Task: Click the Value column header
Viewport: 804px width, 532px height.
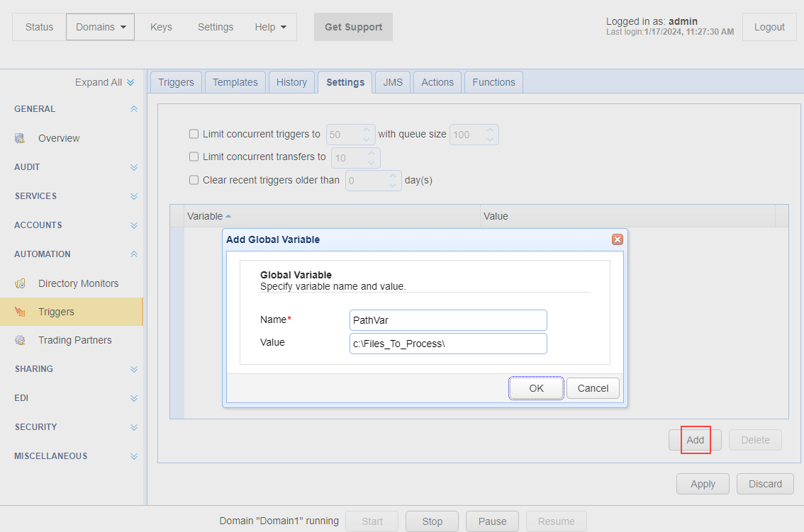Action: click(x=627, y=216)
